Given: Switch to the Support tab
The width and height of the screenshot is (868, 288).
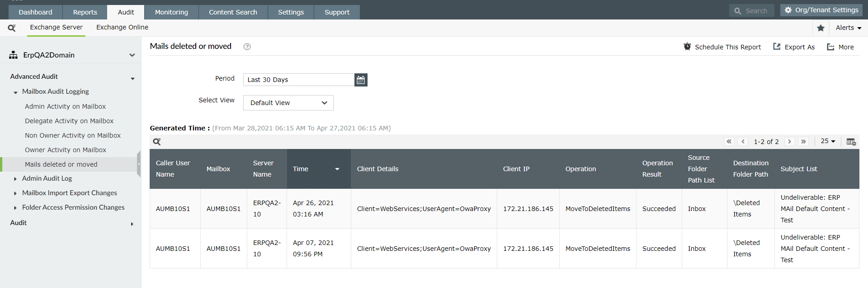Looking at the screenshot, I should [x=337, y=12].
